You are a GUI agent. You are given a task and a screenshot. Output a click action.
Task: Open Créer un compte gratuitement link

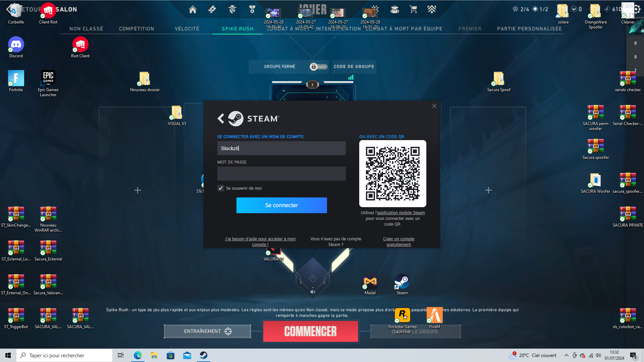tap(398, 242)
